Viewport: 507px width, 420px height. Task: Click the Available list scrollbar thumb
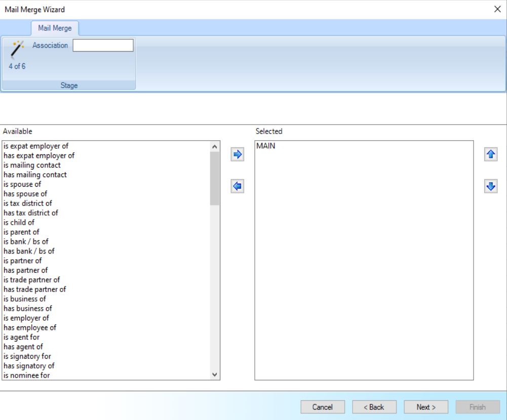(x=214, y=178)
